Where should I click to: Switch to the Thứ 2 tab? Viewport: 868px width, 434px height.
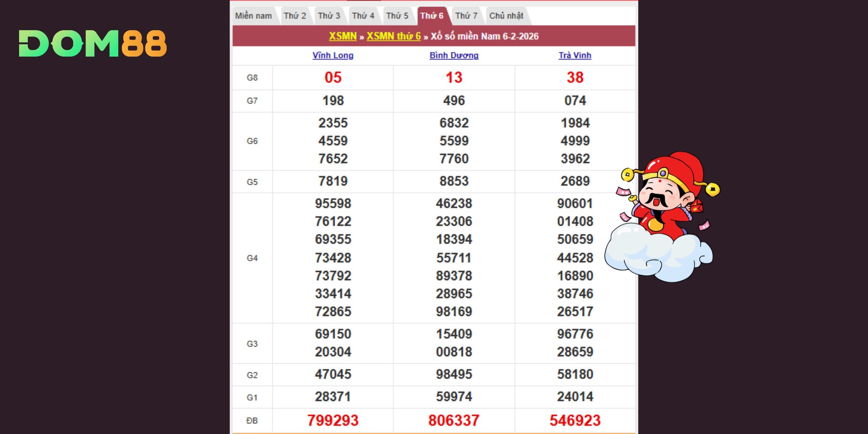[x=295, y=16]
